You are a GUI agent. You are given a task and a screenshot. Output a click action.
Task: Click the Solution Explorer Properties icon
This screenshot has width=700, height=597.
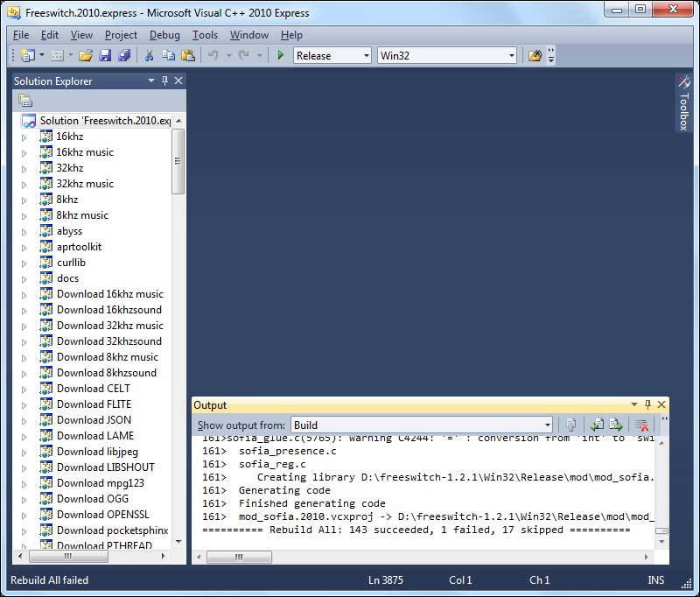pos(25,101)
